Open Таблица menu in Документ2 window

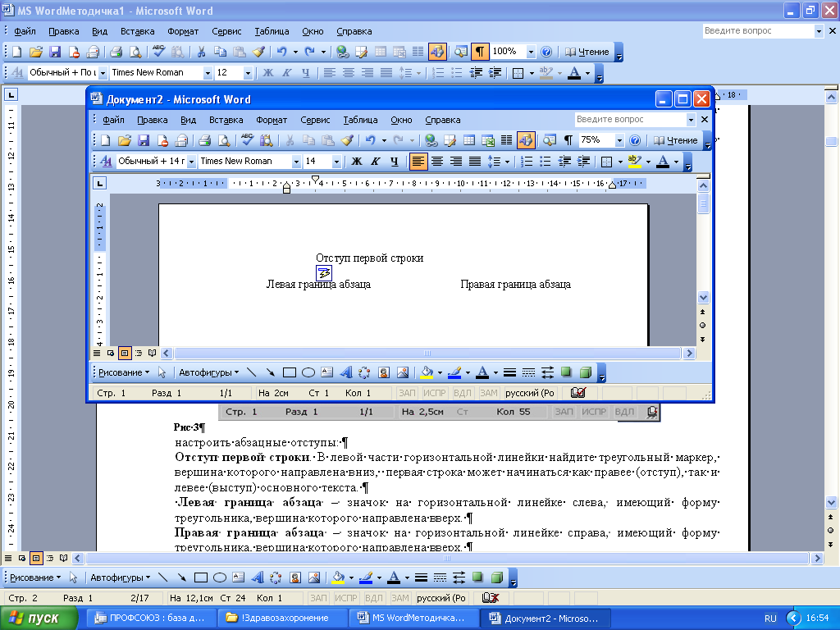coord(361,120)
